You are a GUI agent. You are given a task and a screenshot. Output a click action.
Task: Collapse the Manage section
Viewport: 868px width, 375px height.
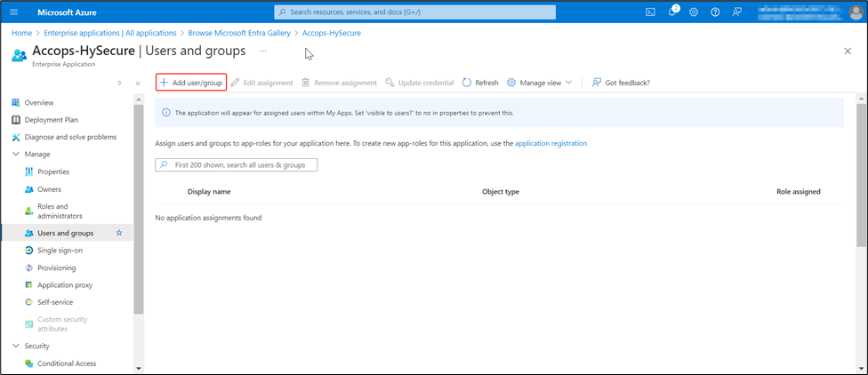click(x=16, y=154)
